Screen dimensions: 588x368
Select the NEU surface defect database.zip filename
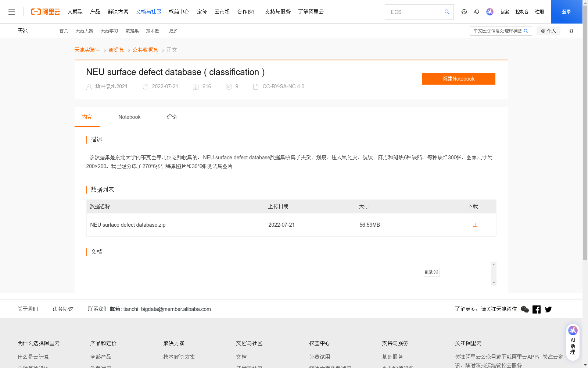[x=128, y=225]
